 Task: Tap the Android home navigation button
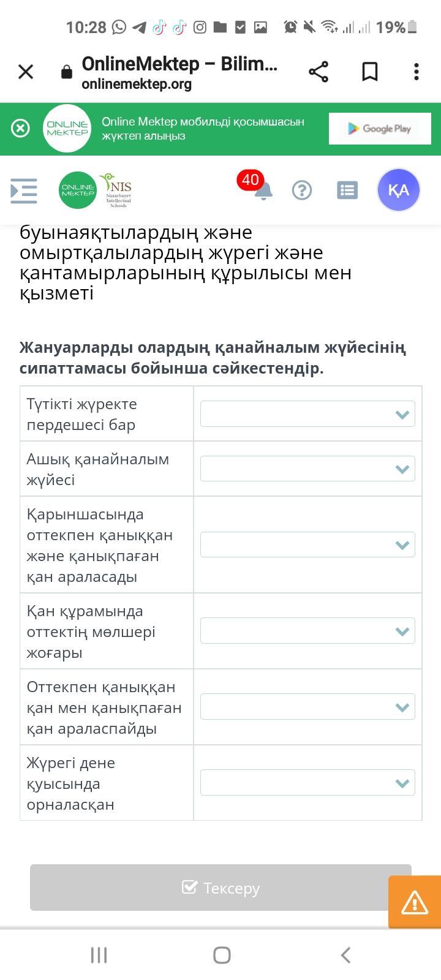click(x=222, y=955)
